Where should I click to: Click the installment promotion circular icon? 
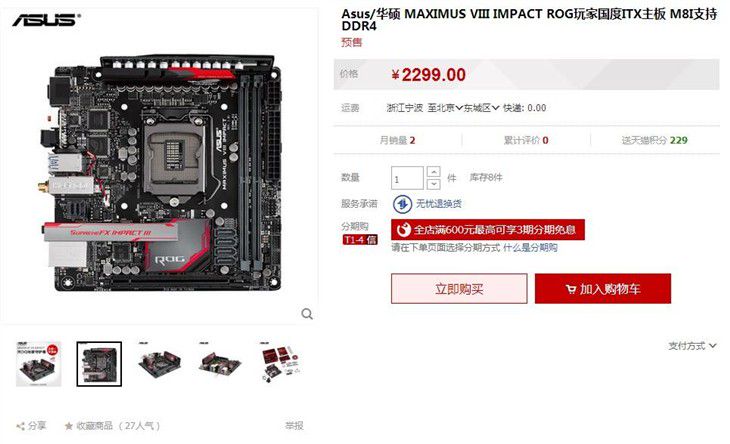click(404, 229)
